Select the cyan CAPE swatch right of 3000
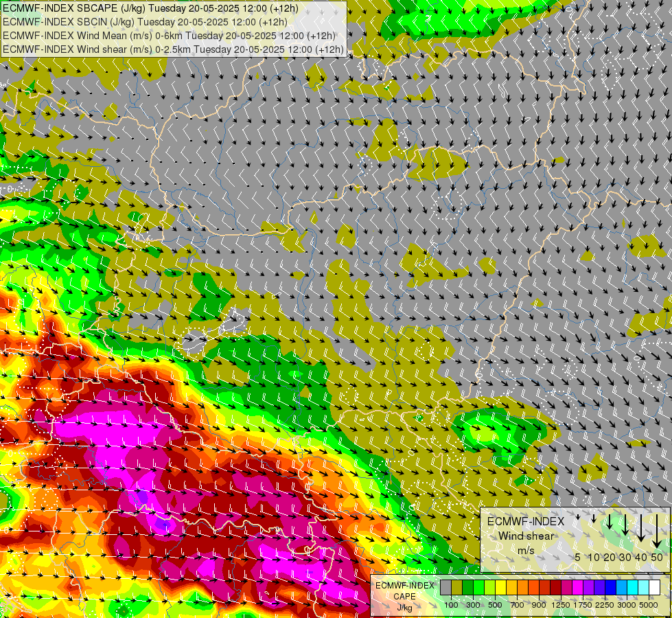Screen dimensions: 672x618 point(632,588)
